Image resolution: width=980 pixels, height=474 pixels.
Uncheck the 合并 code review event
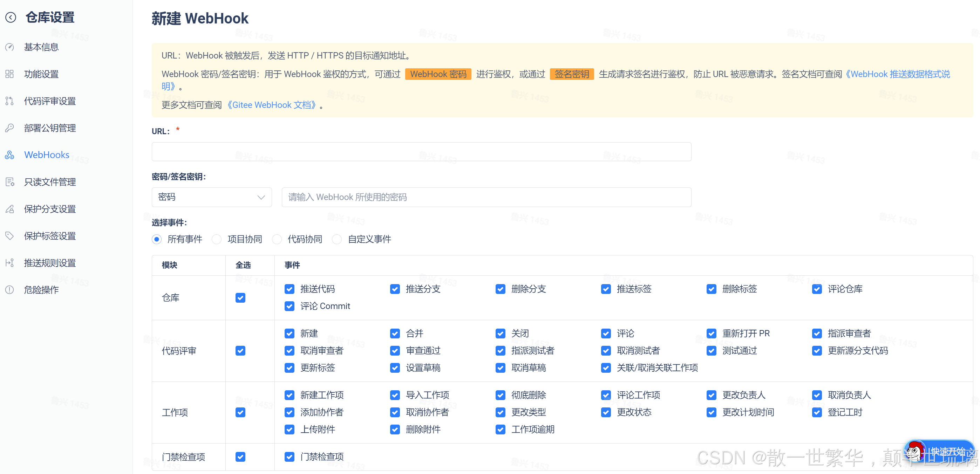(x=395, y=334)
